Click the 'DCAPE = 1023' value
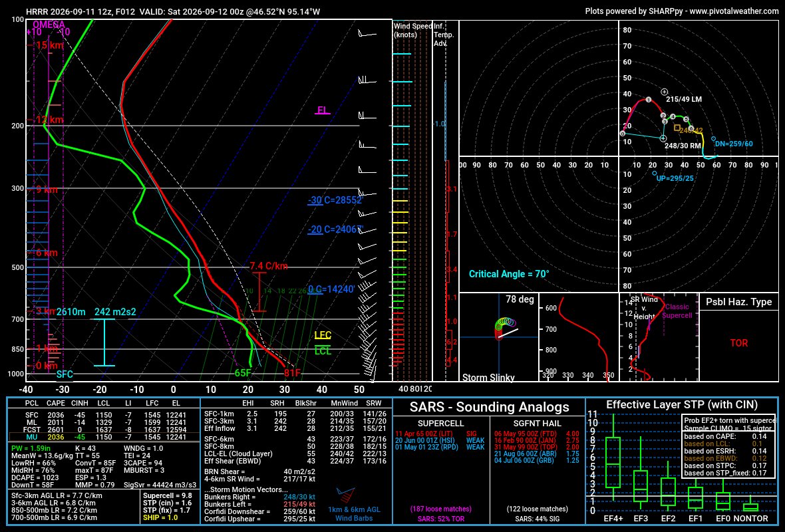 [x=35, y=477]
